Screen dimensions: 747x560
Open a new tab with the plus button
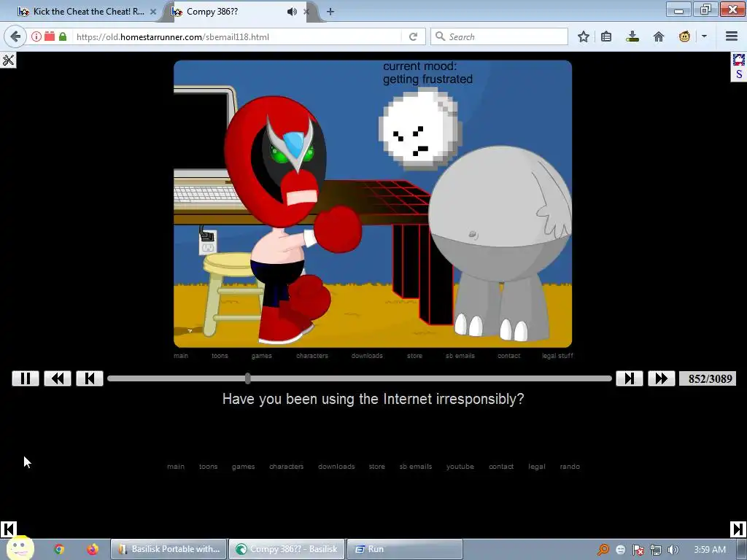[x=330, y=12]
